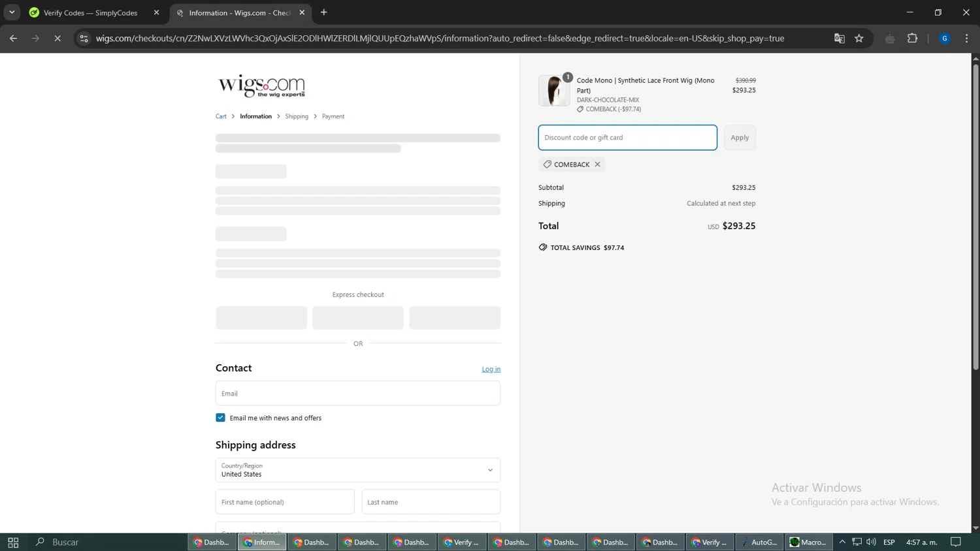Select Payment breadcrumb step
This screenshot has height=551, width=980.
coord(333,116)
